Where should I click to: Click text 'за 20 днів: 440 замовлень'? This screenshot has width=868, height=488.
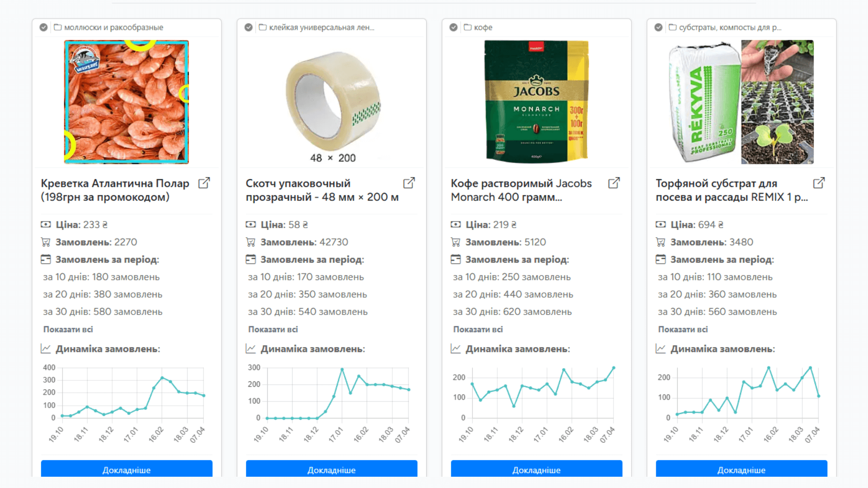[513, 294]
